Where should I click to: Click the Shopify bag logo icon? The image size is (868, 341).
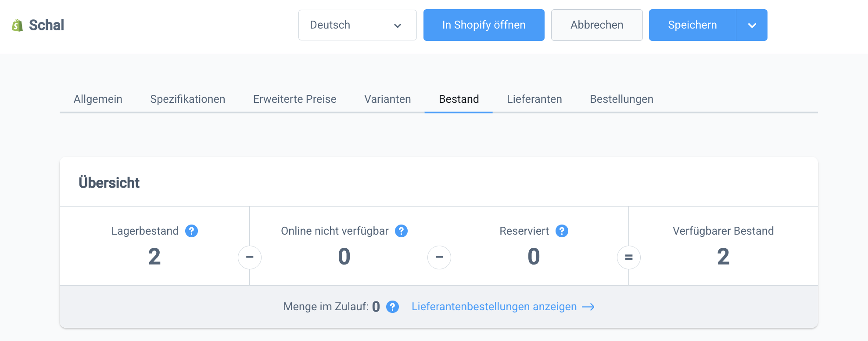17,25
